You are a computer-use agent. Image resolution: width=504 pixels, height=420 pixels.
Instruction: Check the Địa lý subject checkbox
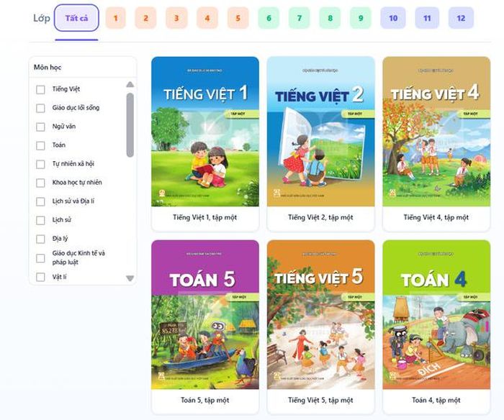click(x=40, y=239)
